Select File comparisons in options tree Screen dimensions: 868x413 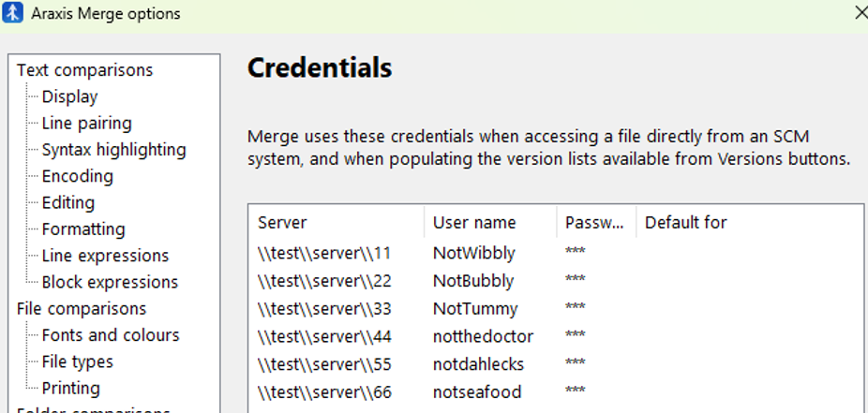82,308
